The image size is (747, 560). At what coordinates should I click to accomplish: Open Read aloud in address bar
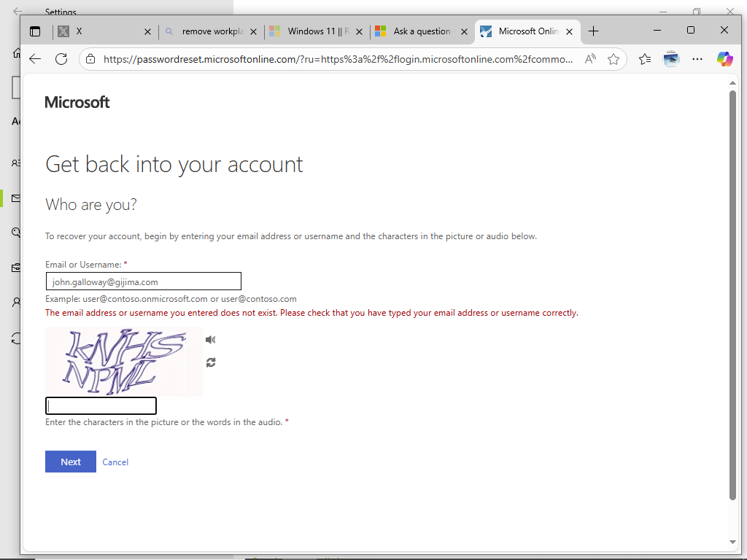tap(590, 59)
